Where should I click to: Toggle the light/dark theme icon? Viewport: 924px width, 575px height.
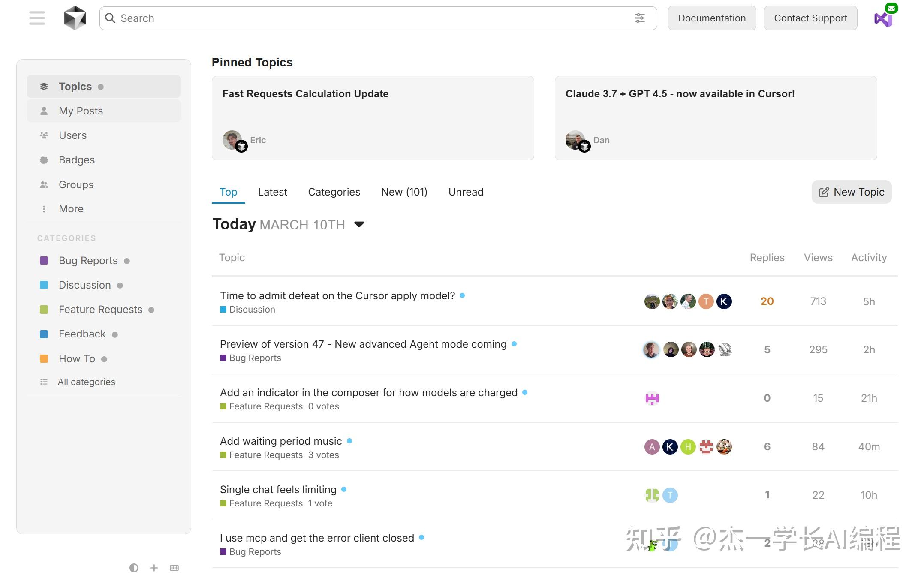tap(134, 568)
